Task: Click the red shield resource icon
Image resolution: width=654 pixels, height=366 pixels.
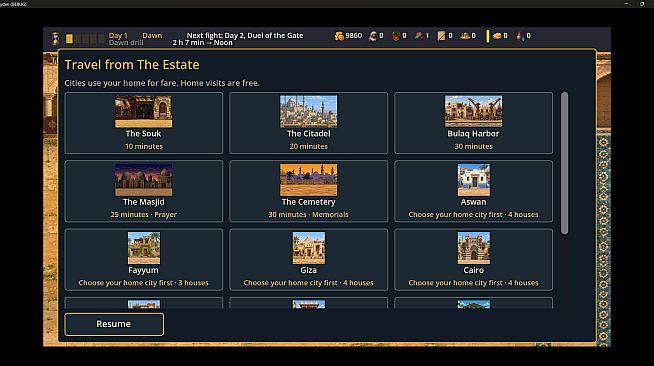Action: [x=396, y=36]
